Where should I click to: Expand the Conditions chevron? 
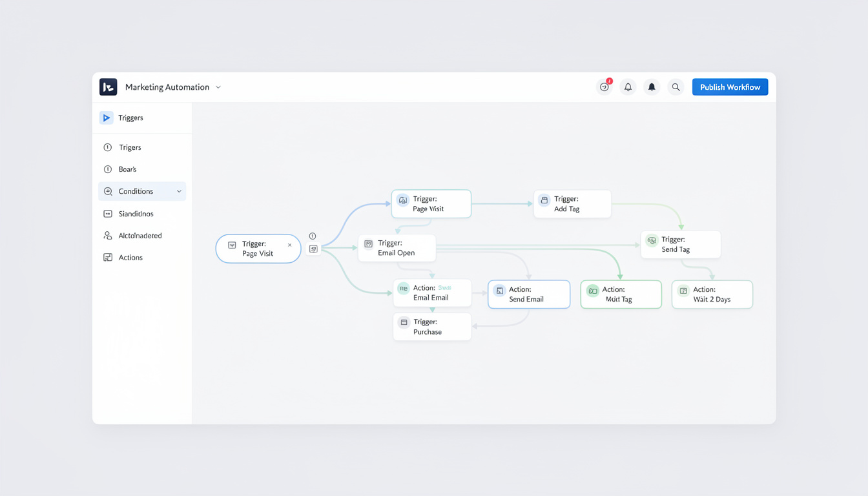tap(179, 191)
